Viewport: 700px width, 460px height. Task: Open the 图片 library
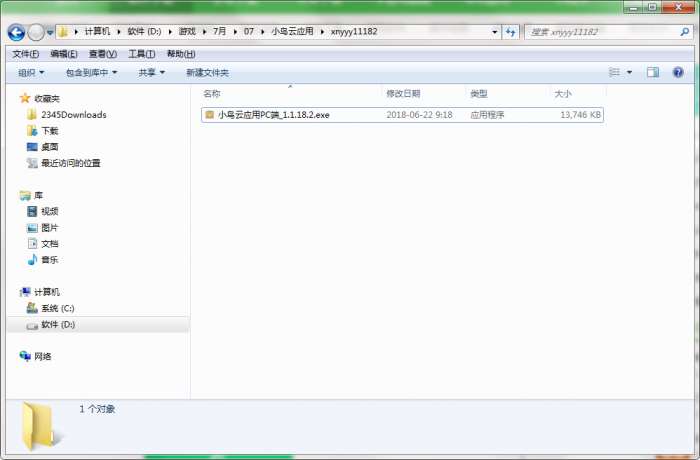(x=50, y=228)
